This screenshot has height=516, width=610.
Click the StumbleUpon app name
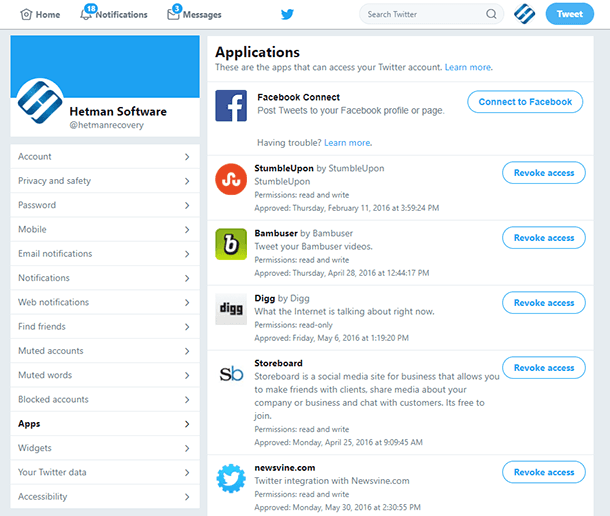pyautogui.click(x=284, y=168)
